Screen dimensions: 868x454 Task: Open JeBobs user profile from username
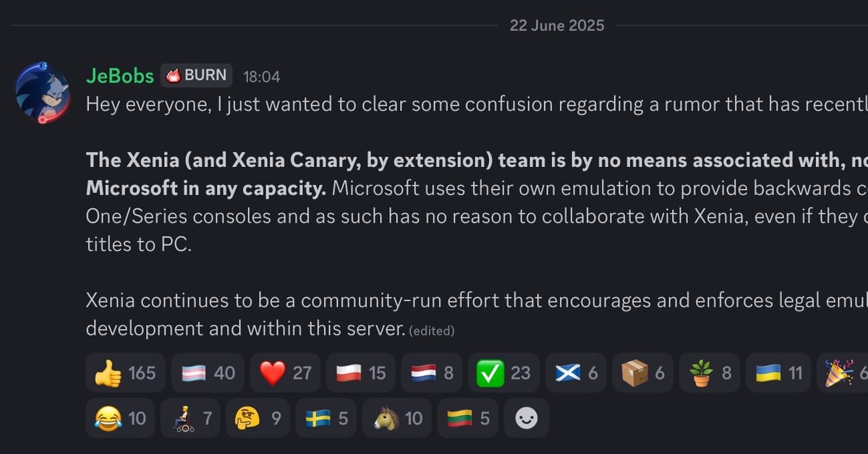pyautogui.click(x=120, y=76)
